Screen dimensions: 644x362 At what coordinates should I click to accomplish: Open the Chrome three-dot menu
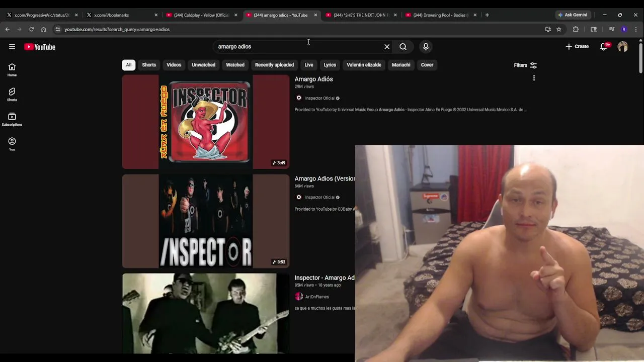636,29
